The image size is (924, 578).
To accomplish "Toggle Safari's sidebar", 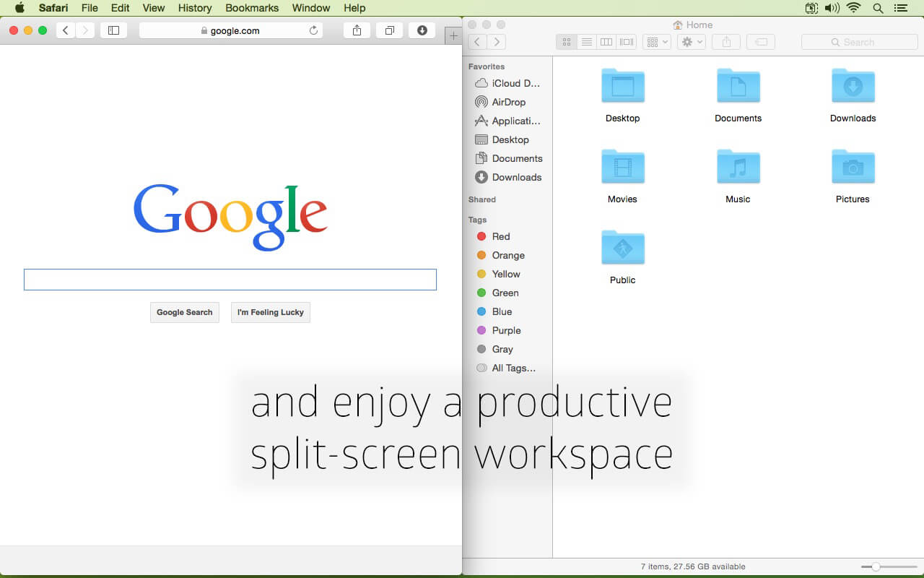I will pos(114,30).
